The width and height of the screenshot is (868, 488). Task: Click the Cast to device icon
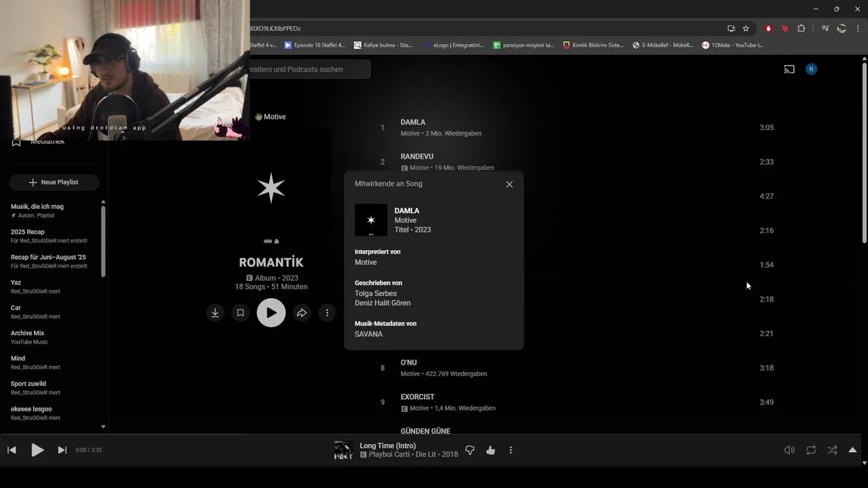point(789,69)
